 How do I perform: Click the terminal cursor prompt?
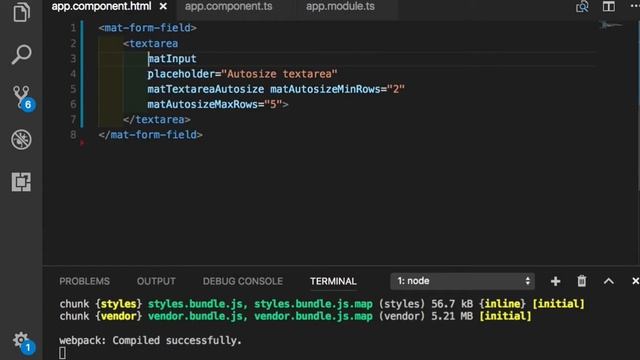tap(62, 353)
